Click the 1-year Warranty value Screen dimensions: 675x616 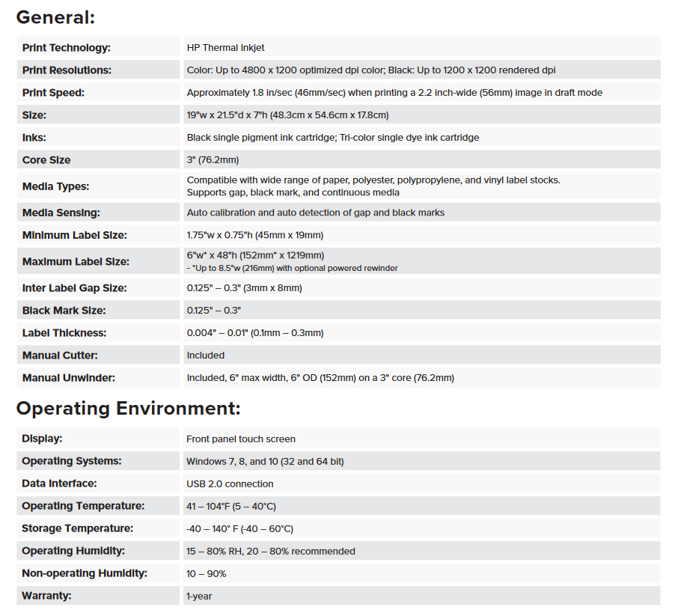click(199, 597)
